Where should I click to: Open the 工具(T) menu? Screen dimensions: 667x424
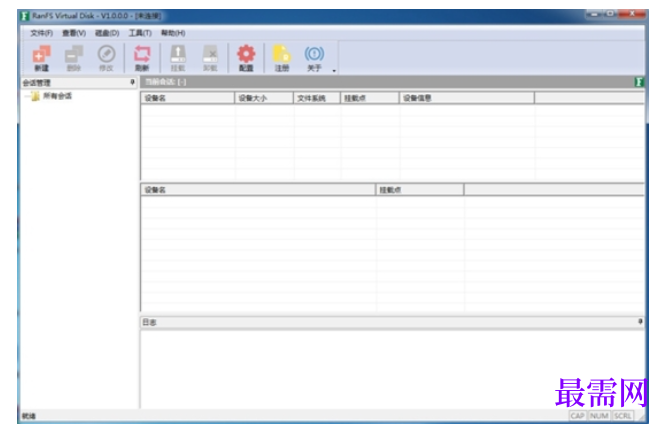140,33
